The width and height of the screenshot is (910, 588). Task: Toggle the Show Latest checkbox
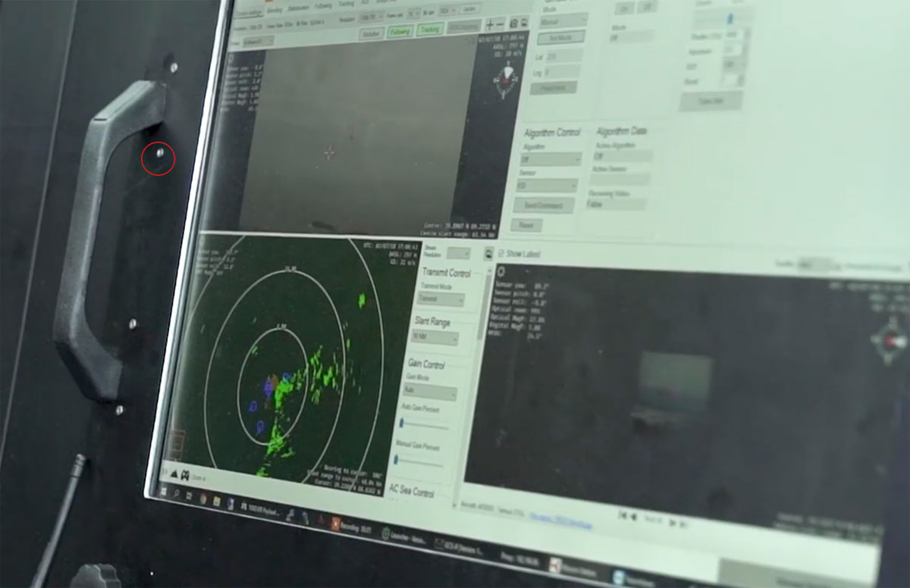(x=500, y=253)
